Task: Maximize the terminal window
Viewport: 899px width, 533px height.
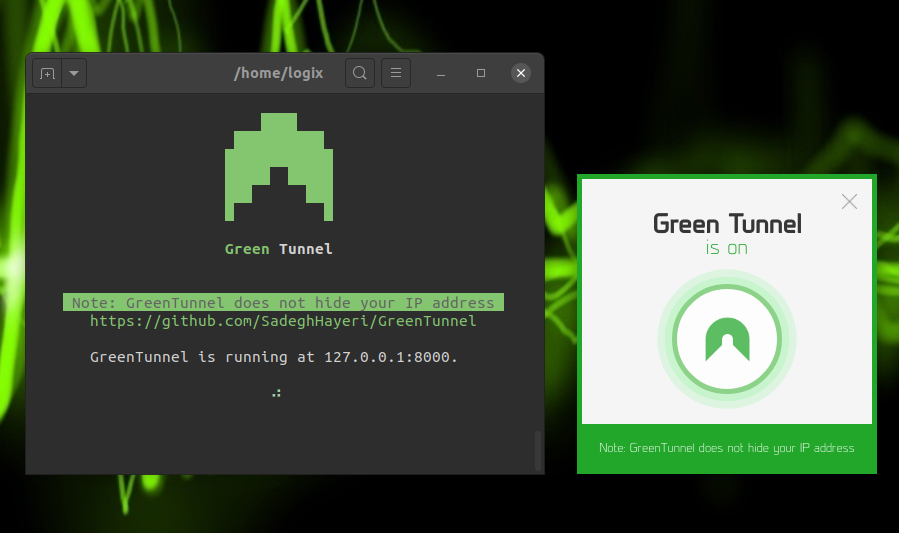Action: coord(481,73)
